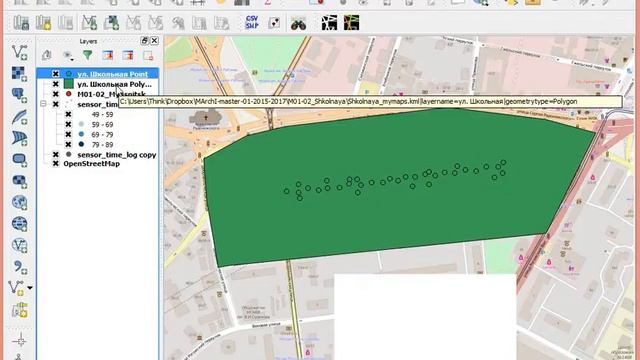Click the Add Oracle Spatial Layer icon
640x360 pixels.
tap(19, 160)
